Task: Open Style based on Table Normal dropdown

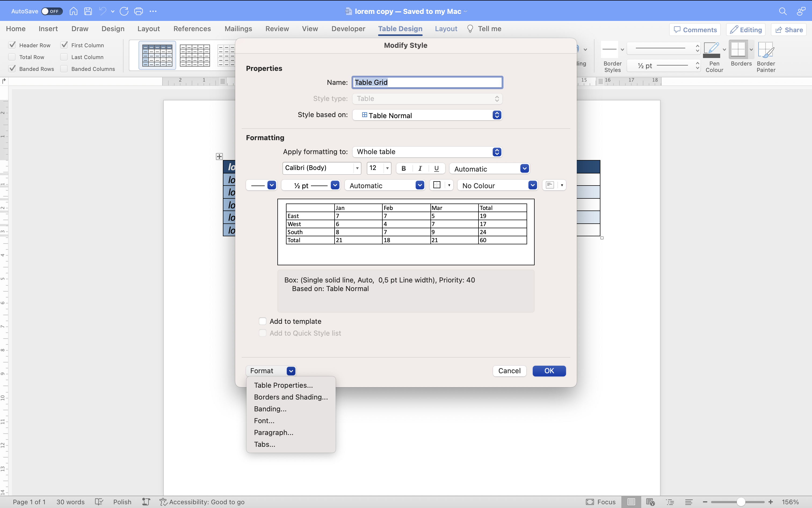Action: click(427, 115)
